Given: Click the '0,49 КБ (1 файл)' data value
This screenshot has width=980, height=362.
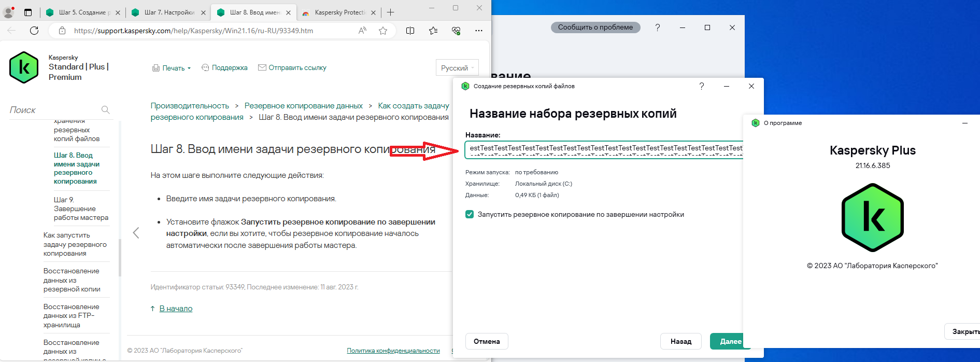Looking at the screenshot, I should click(537, 195).
